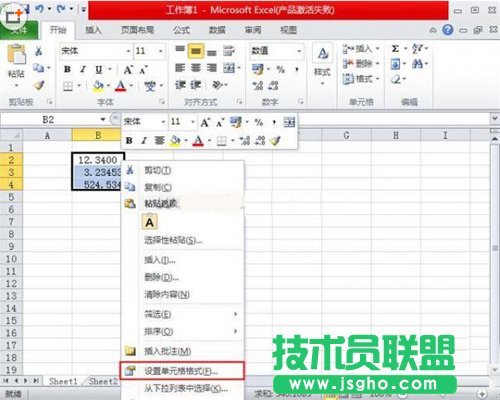Expand the formula bar chevron
The height and width of the screenshot is (400, 500).
(x=495, y=118)
